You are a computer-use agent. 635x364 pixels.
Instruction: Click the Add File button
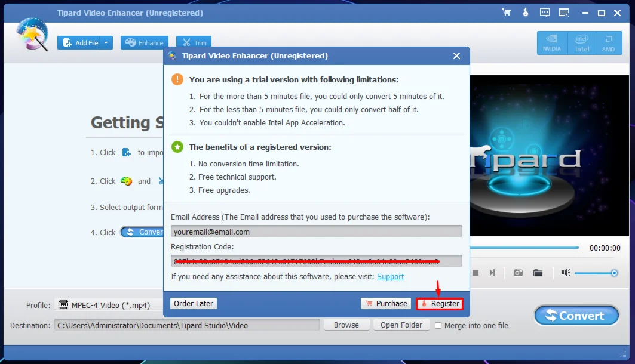point(79,42)
